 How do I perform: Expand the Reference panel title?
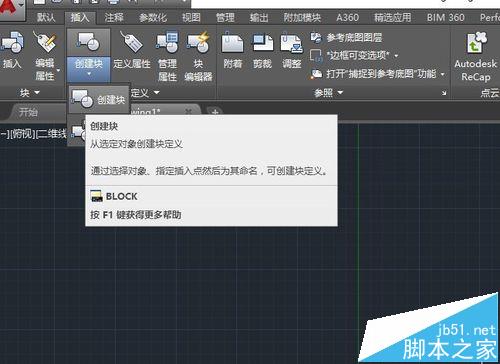coord(328,92)
